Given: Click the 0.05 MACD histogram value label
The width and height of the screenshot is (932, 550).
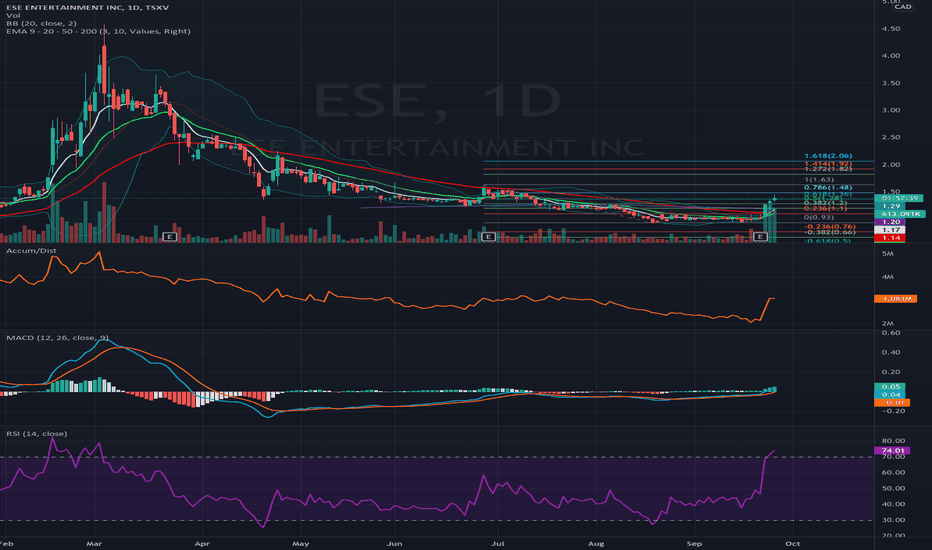Looking at the screenshot, I should coord(890,386).
